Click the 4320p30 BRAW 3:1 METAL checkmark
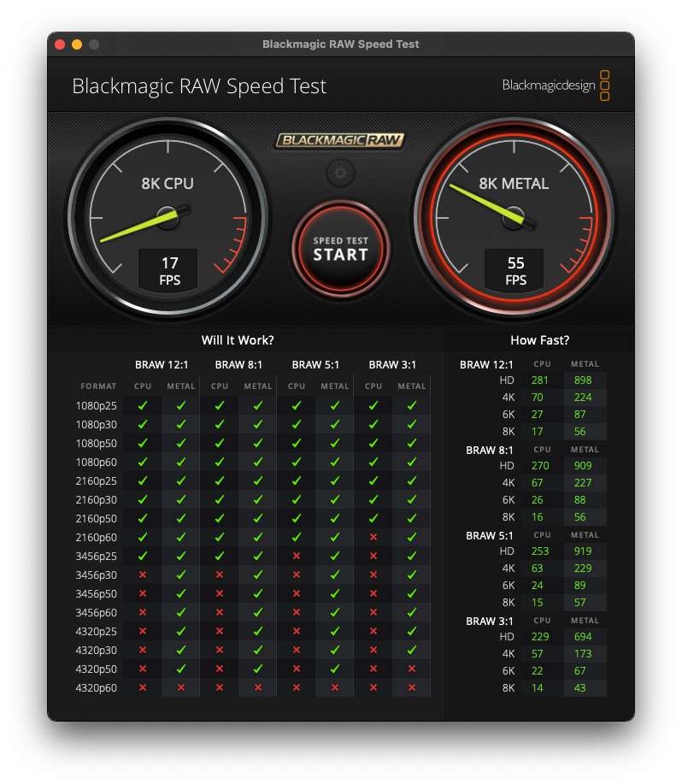 click(x=412, y=650)
